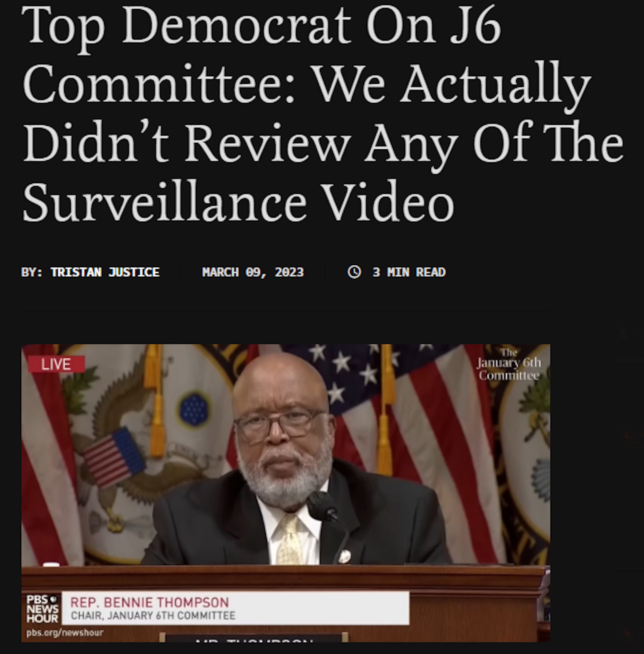644x654 pixels.
Task: Click the PBS NewsHour logo in the image
Action: point(42,609)
